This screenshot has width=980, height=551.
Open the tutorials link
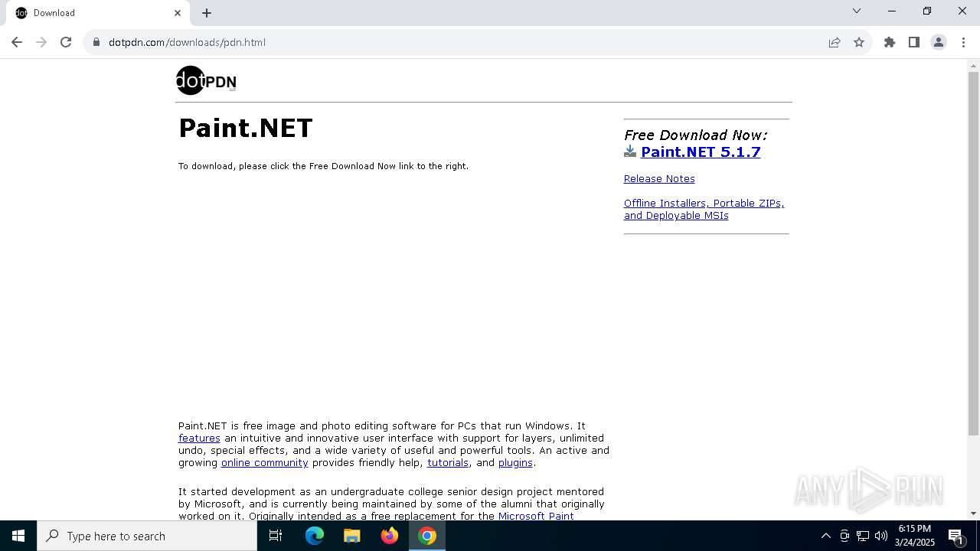(448, 462)
